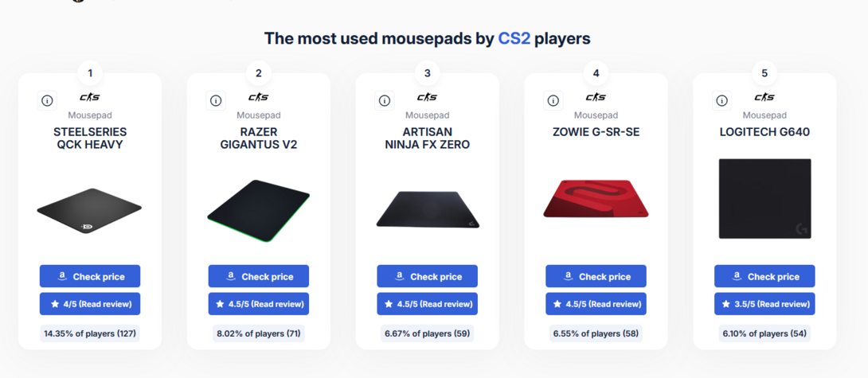
Task: Click CS logo above SteelSeries QCK Heavy
Action: [90, 97]
